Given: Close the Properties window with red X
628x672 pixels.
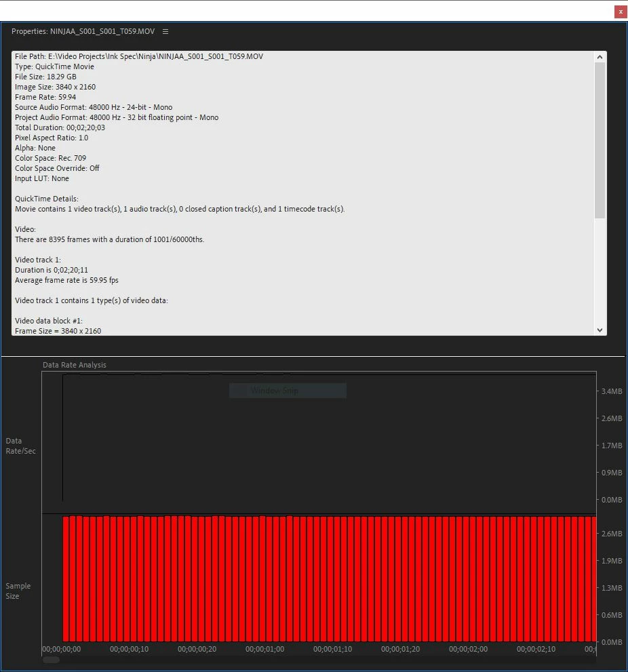Looking at the screenshot, I should [x=621, y=12].
